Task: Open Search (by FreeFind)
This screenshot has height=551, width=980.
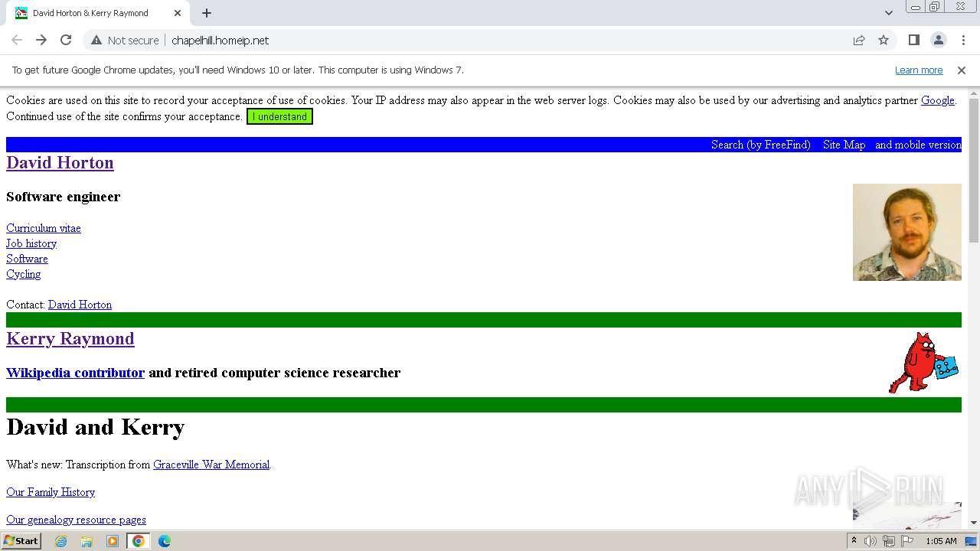Action: 760,145
